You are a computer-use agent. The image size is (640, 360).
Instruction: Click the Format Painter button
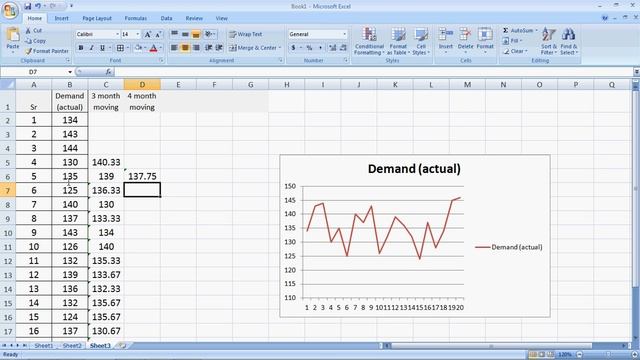47,51
